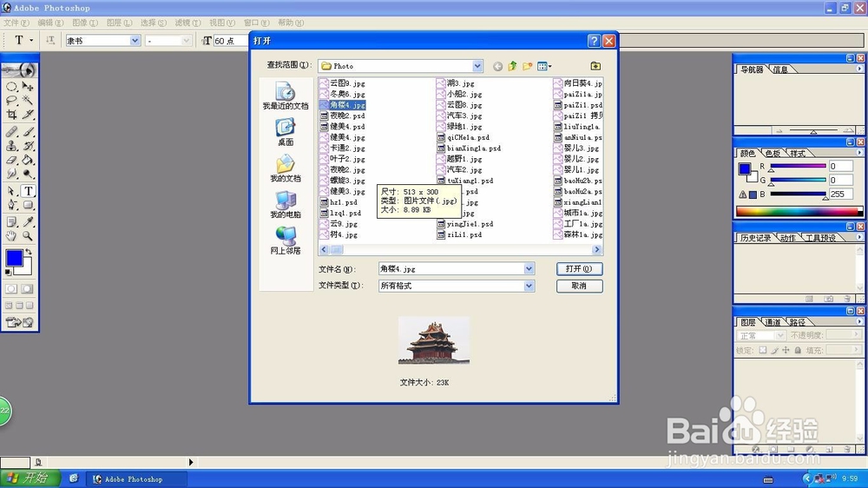Click the foreground color swatch in toolbox
868x488 pixels.
tap(15, 258)
